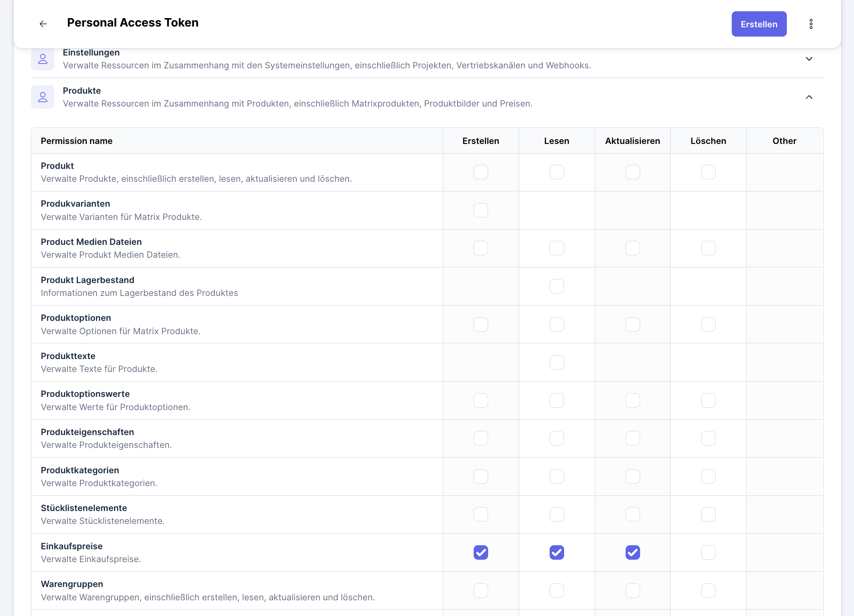Check Lesen permission for Produkt Lagerbestand
The image size is (854, 616).
pyautogui.click(x=556, y=286)
